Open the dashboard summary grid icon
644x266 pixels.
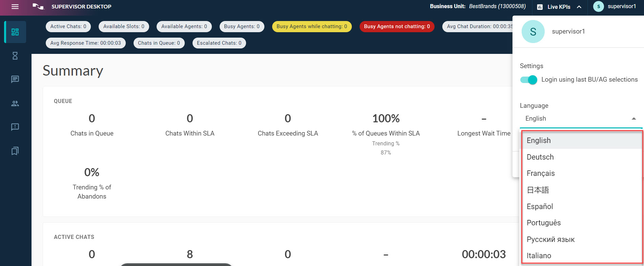(x=15, y=32)
